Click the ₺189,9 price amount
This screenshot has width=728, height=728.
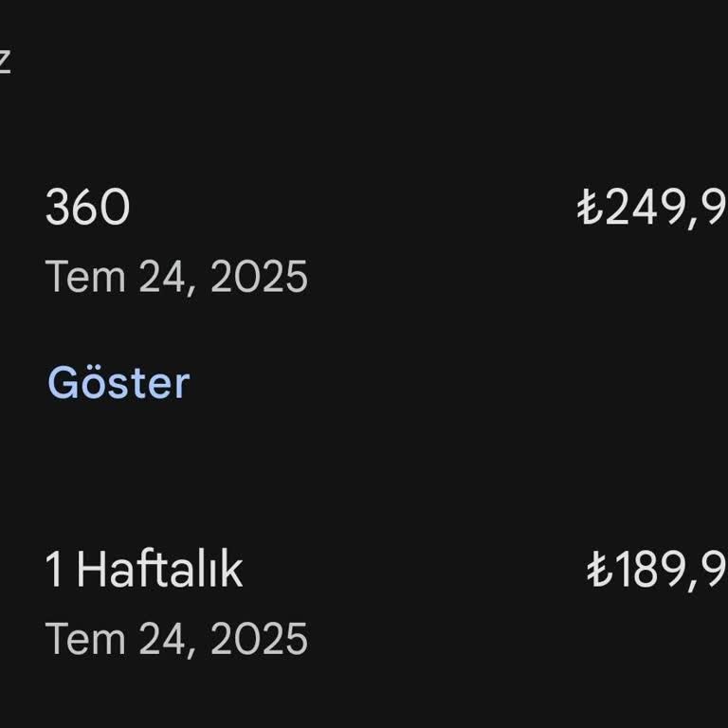[658, 571]
